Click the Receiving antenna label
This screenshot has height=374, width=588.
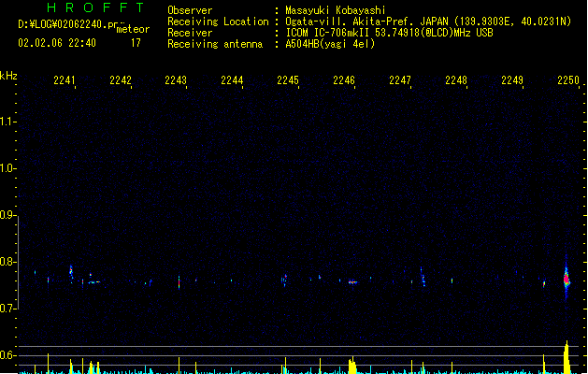click(x=215, y=44)
